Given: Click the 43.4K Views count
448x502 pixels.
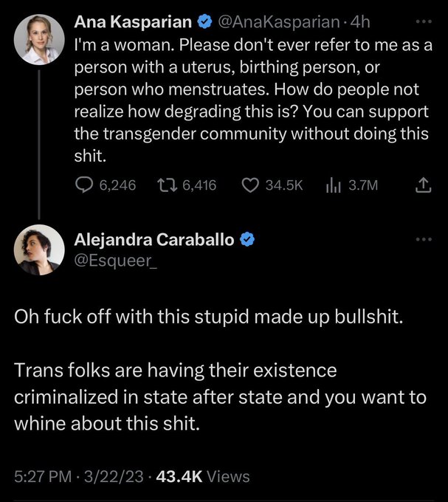Looking at the screenshot, I should point(203,476).
